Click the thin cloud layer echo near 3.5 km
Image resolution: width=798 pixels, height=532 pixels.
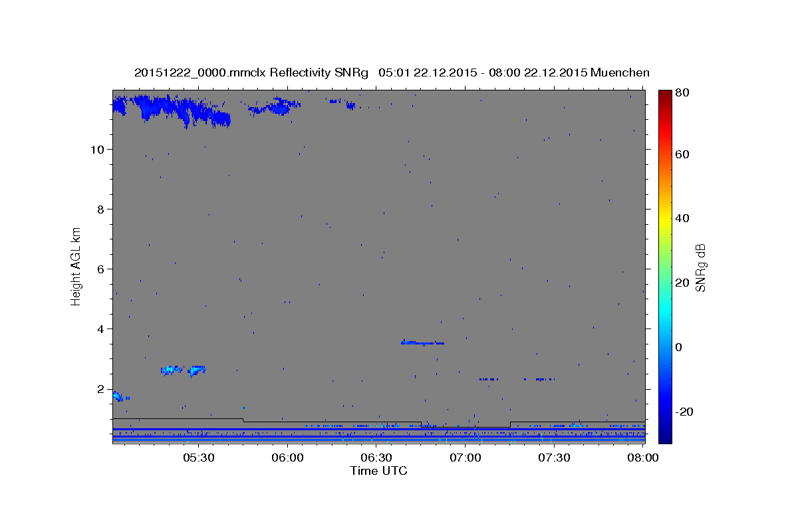(423, 342)
